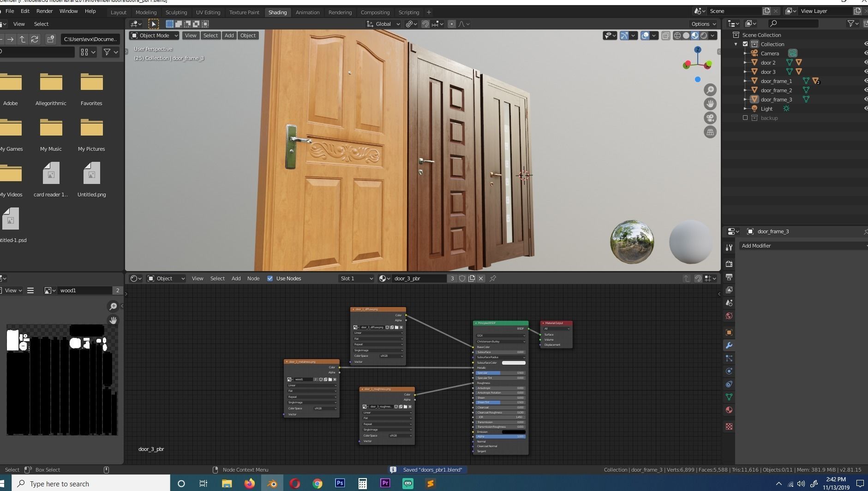
Task: Click select tool icon in viewport header
Action: (x=154, y=24)
